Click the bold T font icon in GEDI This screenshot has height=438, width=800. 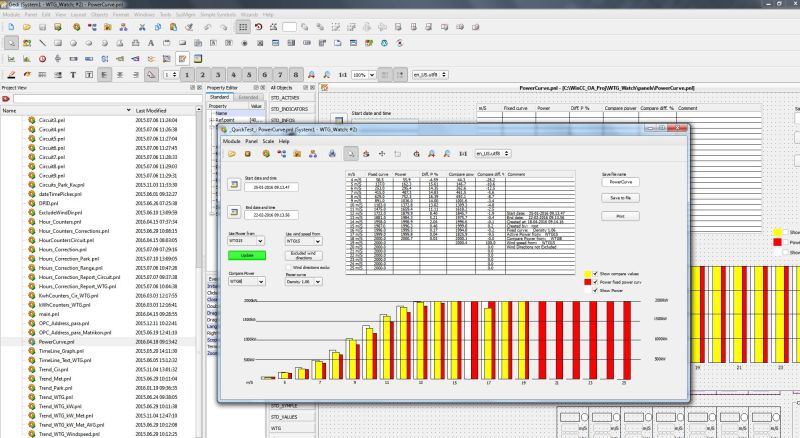pos(73,75)
